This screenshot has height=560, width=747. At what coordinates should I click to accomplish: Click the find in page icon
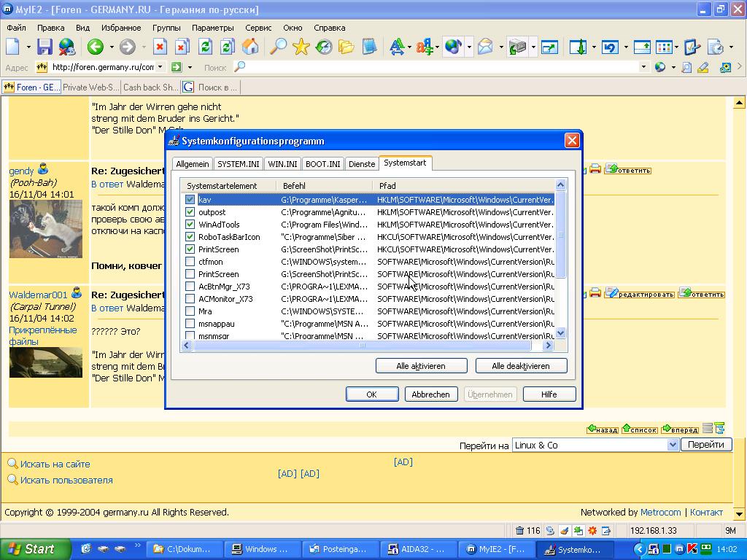coord(686,68)
